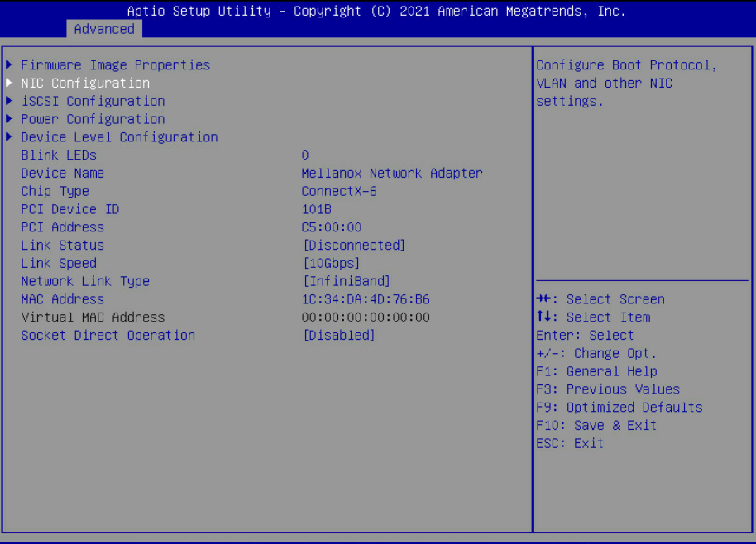Click the arrow next to Power Configuration
Image resolution: width=756 pixels, height=544 pixels.
point(10,119)
